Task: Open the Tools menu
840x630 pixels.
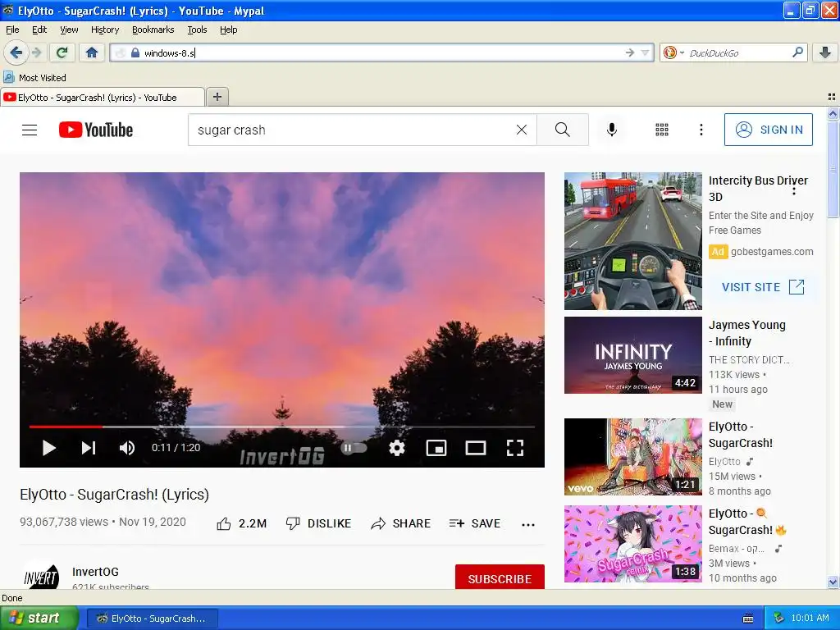Action: click(197, 30)
